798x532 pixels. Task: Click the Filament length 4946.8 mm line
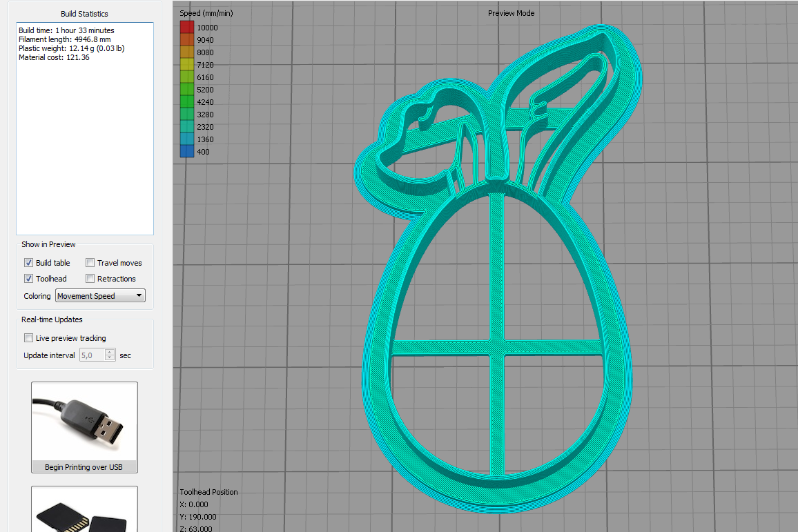pos(65,39)
